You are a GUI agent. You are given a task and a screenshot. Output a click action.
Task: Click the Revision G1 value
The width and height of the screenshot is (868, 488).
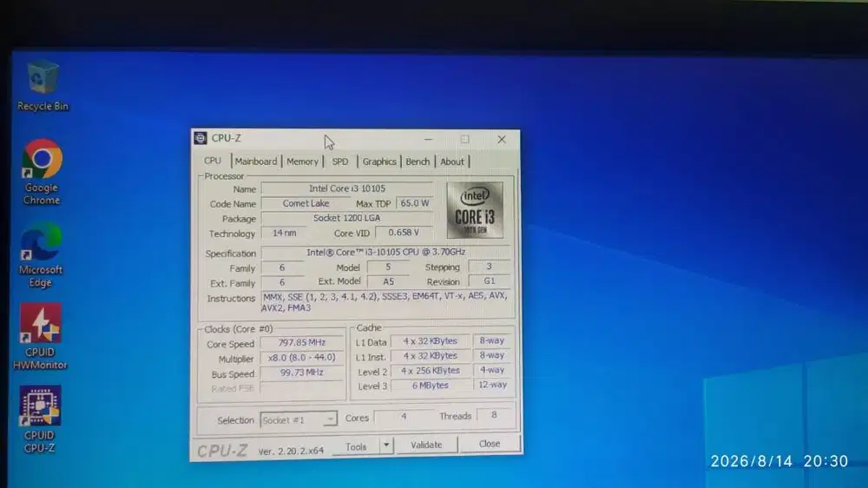(x=490, y=280)
